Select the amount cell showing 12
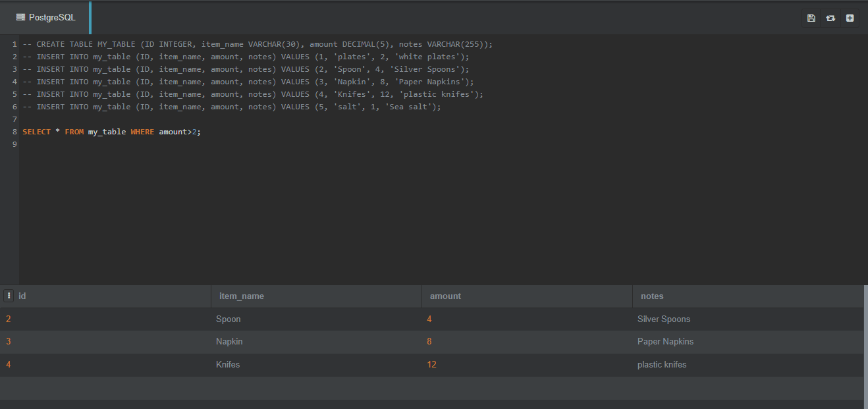 (x=527, y=365)
